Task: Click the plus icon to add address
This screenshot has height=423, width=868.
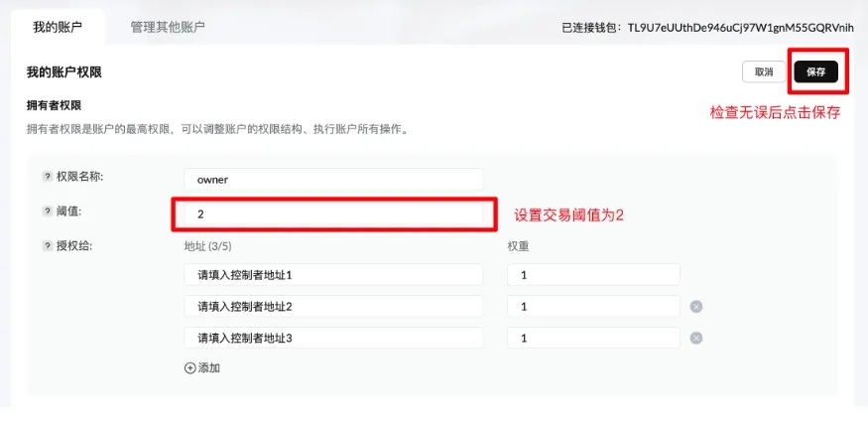Action: point(190,367)
